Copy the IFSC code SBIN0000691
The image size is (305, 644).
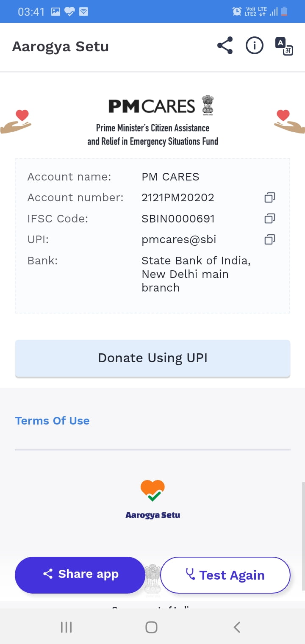click(x=270, y=219)
